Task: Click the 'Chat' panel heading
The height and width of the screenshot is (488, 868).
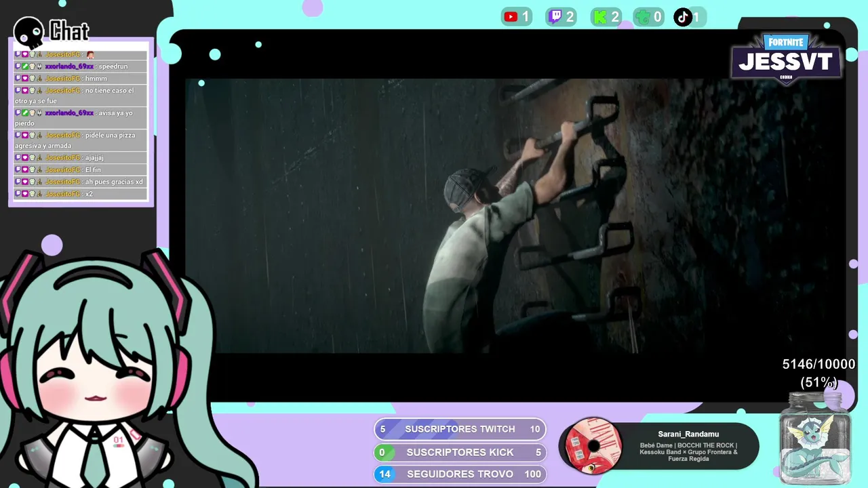Action: click(x=69, y=31)
